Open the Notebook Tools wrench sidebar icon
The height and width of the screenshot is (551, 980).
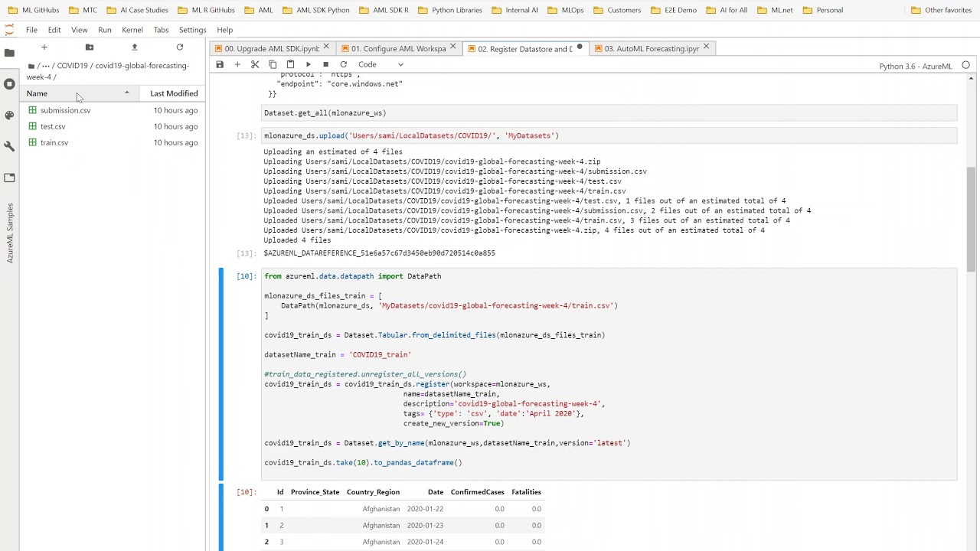coord(9,145)
